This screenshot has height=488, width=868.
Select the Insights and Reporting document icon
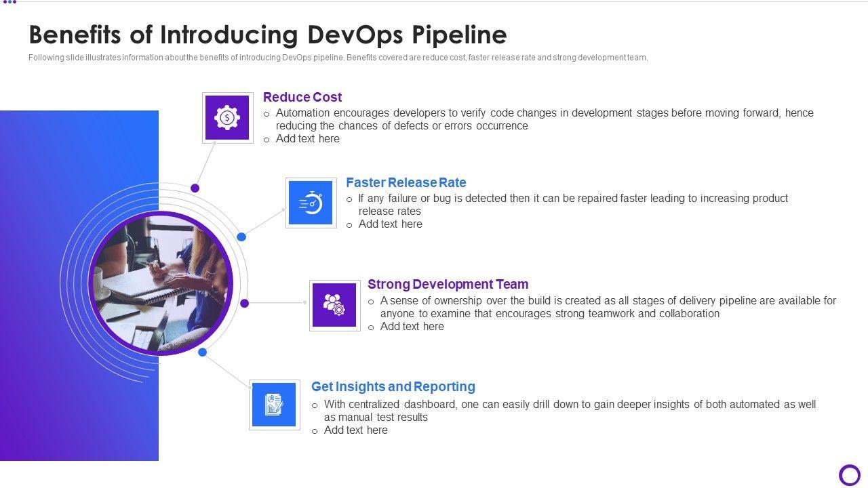(274, 405)
